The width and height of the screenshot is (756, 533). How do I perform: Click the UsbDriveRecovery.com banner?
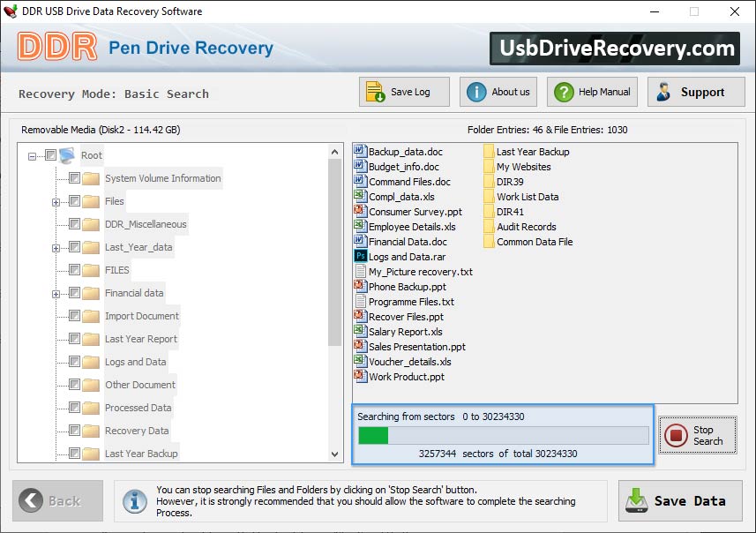(615, 49)
